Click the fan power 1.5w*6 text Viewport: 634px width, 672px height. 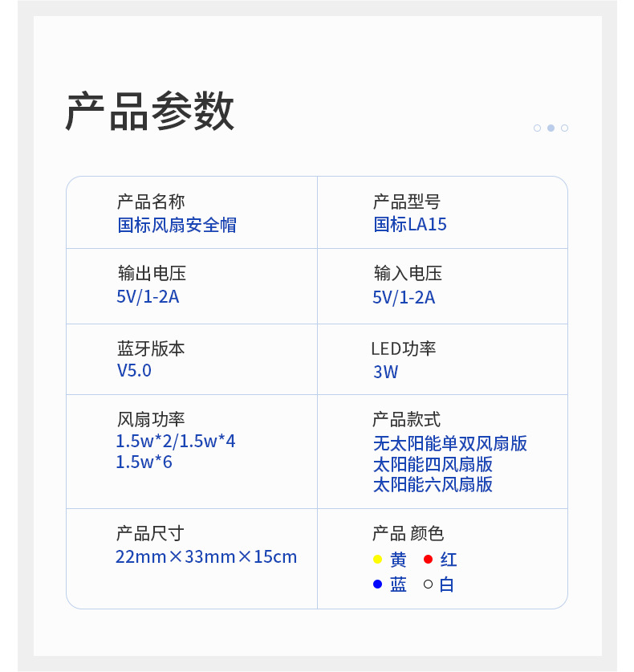144,462
